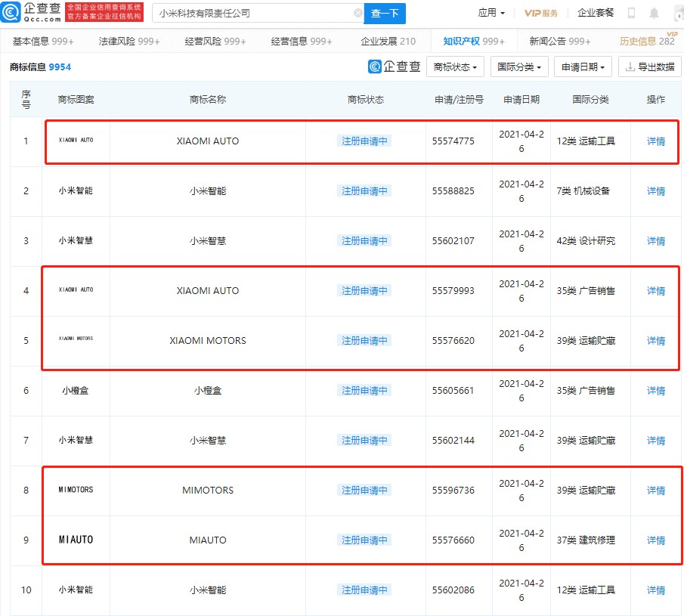Click 注册申请中 status in MIAUTO row
This screenshot has height=616, width=684.
[x=364, y=540]
